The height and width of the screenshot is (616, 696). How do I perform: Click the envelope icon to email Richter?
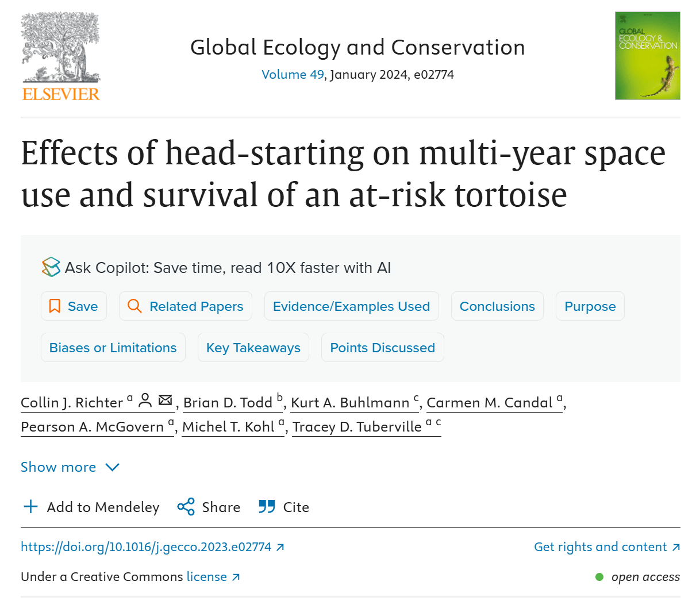click(x=166, y=401)
